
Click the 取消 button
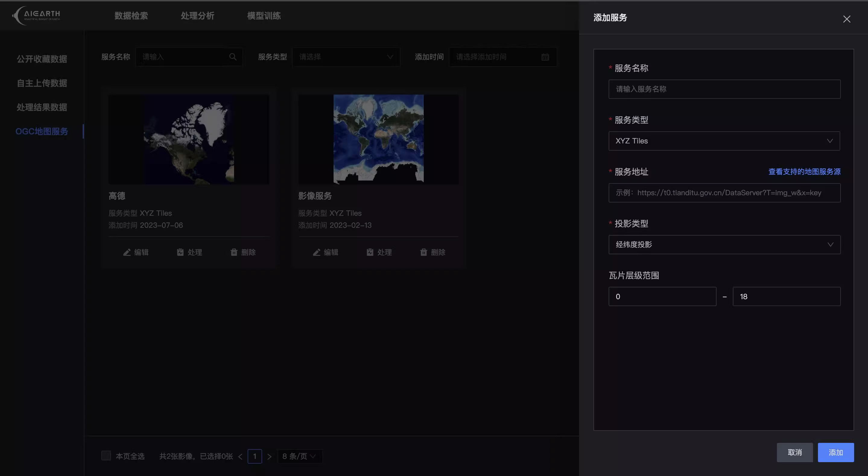[x=794, y=452]
